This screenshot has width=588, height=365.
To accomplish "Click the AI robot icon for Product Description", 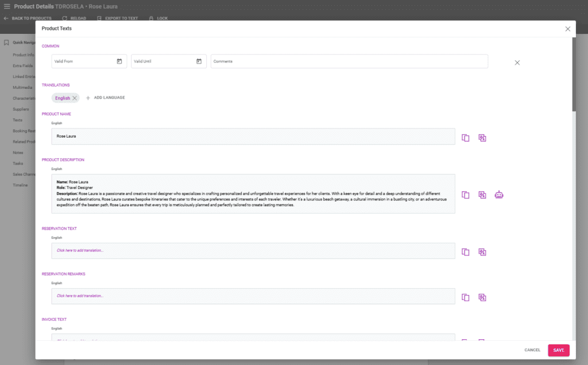I will pyautogui.click(x=499, y=195).
